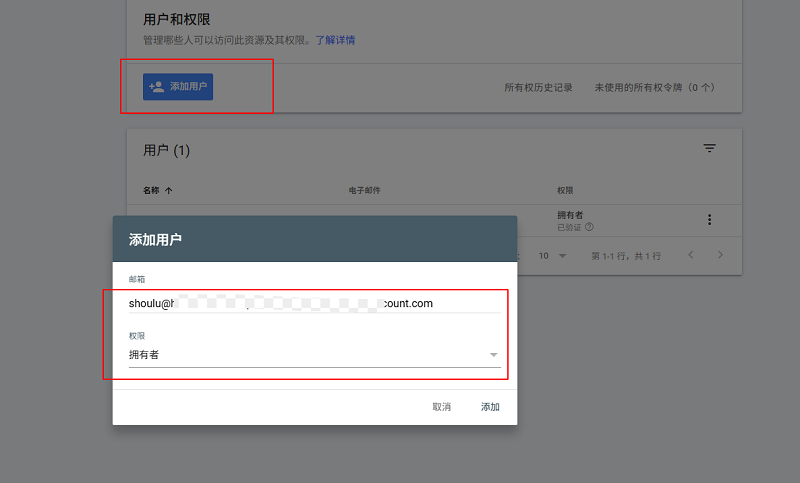Click the 用户 (1) heading
This screenshot has width=800, height=483.
pos(166,150)
